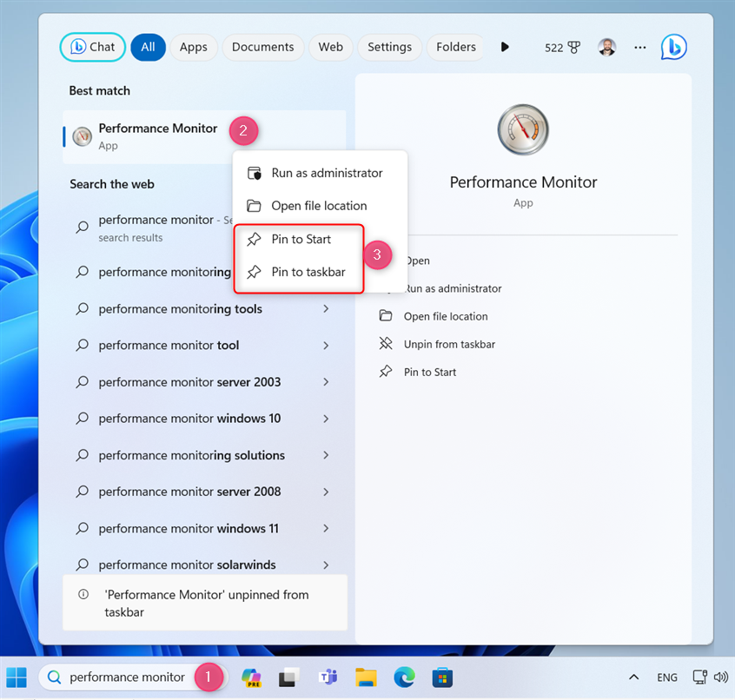This screenshot has width=735, height=700.
Task: Open Bing Chat icon at top right
Action: pos(674,47)
